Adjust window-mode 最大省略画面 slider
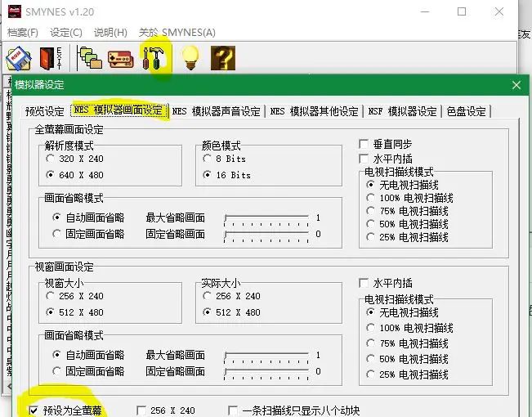 tap(266, 356)
